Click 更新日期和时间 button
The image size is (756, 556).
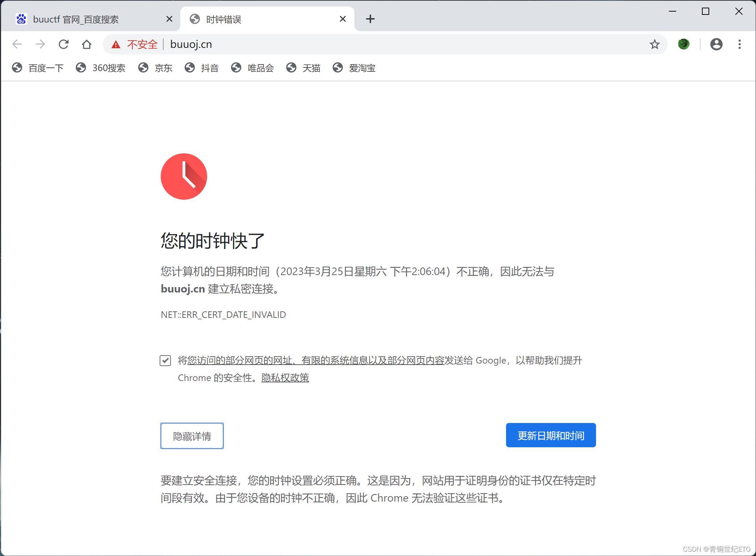[x=551, y=435]
